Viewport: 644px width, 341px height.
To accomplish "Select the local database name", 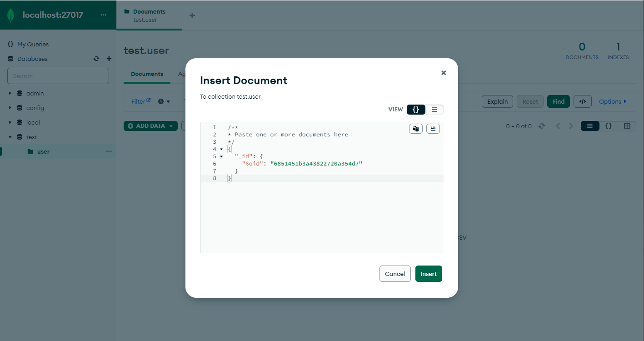I will tap(33, 122).
